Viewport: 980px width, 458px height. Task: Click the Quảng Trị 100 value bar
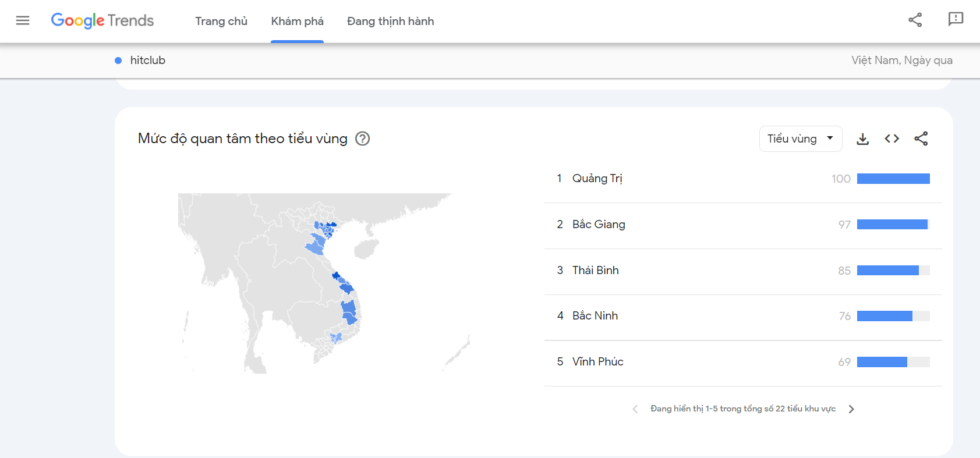tap(893, 179)
